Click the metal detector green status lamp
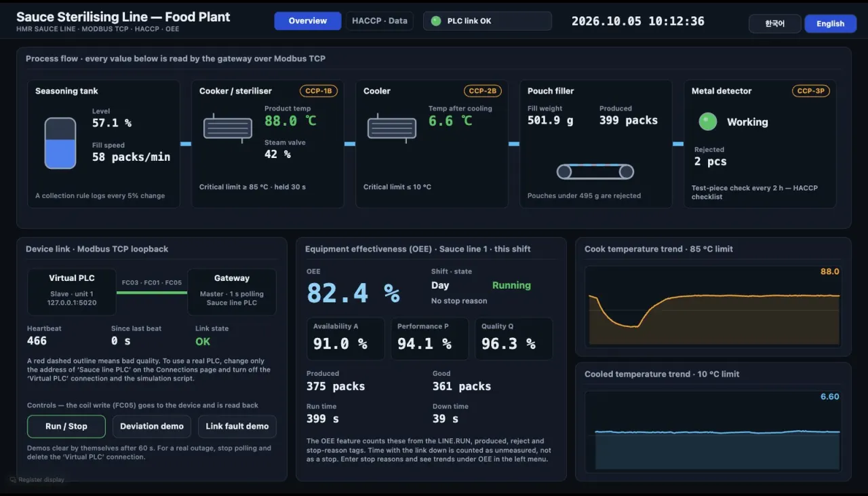 point(708,121)
